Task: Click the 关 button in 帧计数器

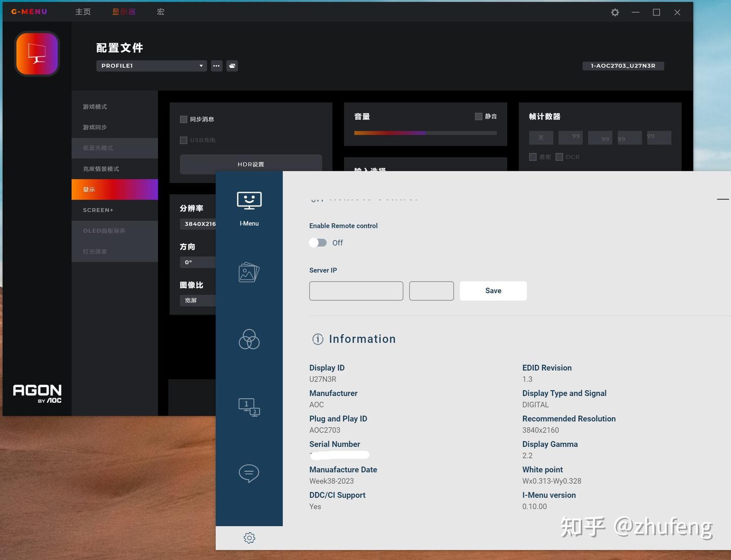Action: [x=541, y=137]
